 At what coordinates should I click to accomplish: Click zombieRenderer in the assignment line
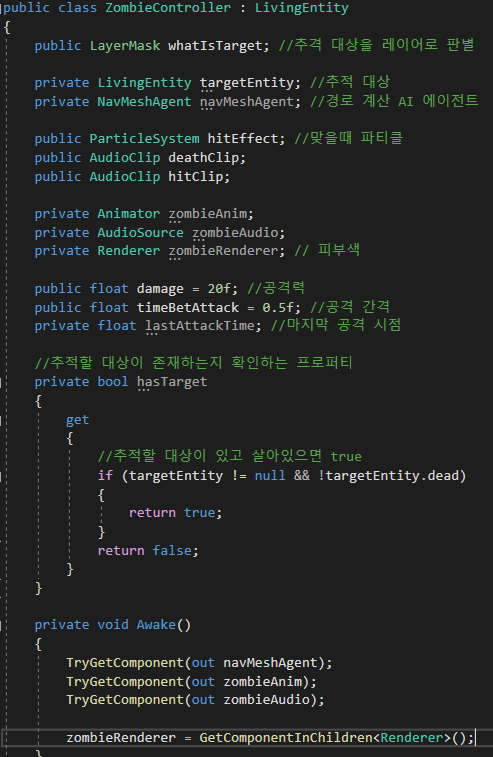[x=121, y=738]
